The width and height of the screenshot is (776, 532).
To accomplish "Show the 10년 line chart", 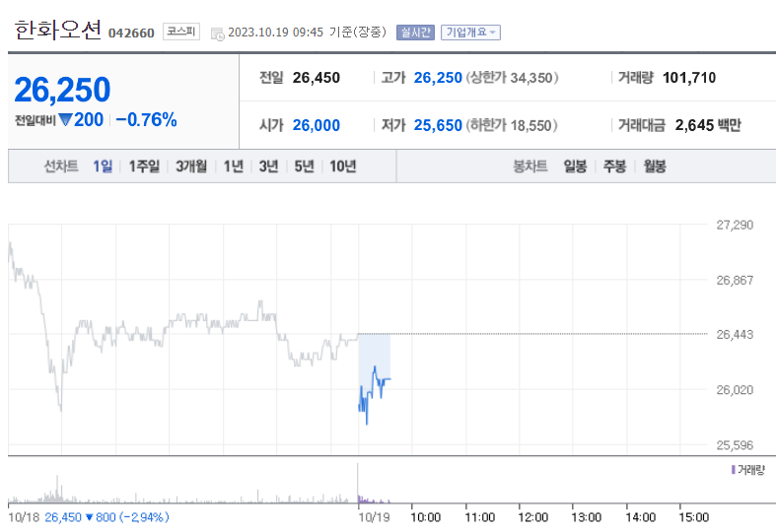I will click(343, 166).
